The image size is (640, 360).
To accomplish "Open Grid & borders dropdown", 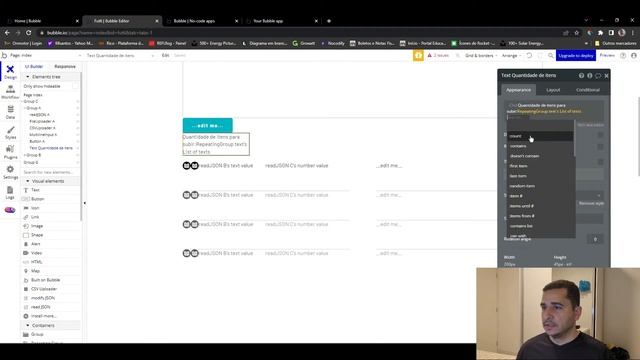I will (481, 55).
